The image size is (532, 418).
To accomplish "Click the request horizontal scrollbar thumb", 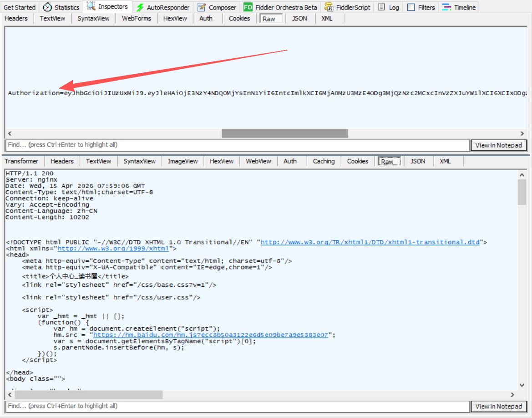I will (x=285, y=133).
